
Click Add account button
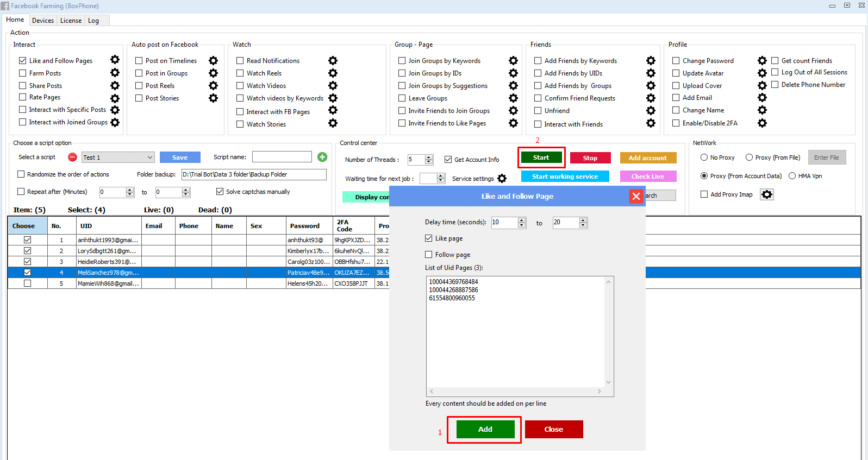(648, 158)
